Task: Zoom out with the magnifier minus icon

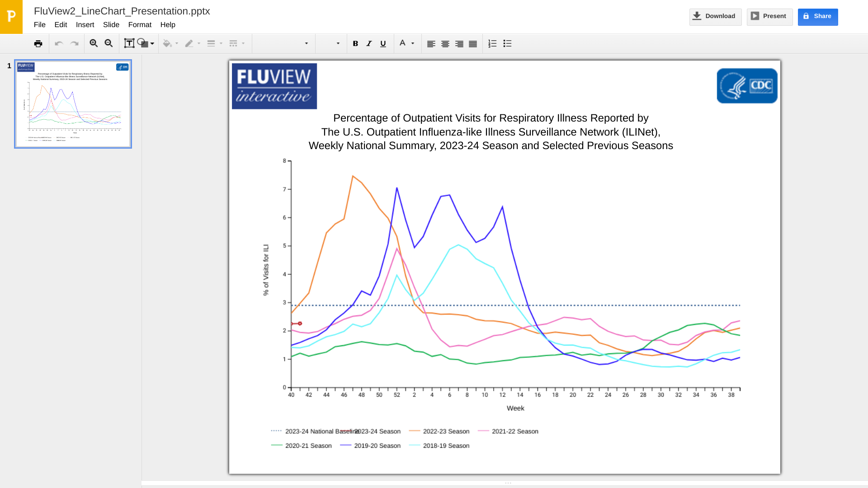Action: [x=108, y=43]
